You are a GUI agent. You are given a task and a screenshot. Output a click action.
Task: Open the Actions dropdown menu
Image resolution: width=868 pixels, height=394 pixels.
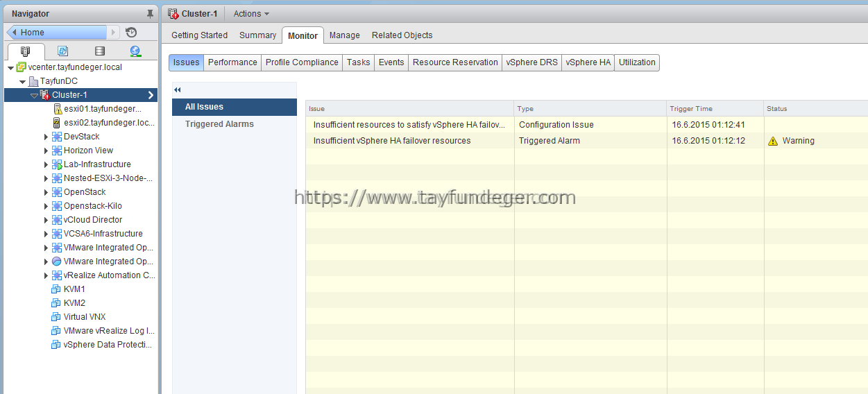[251, 14]
